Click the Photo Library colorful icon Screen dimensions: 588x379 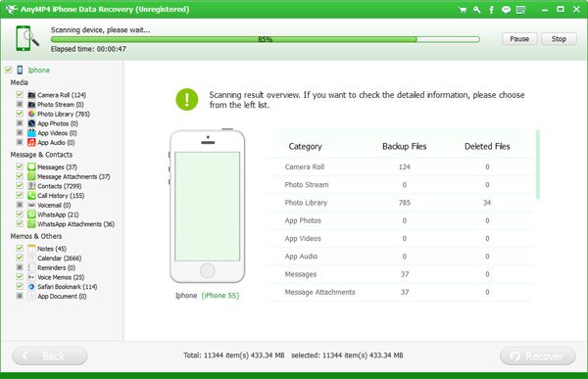pyautogui.click(x=32, y=114)
